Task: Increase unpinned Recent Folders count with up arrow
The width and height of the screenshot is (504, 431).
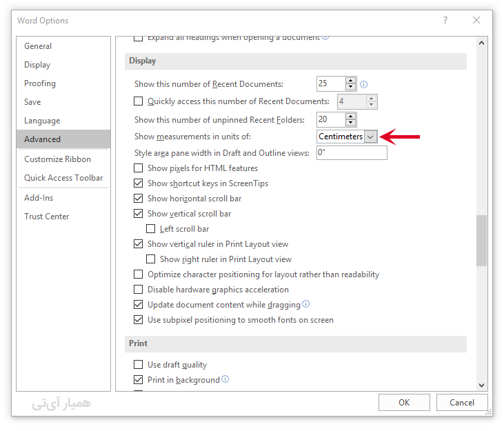Action: [351, 117]
